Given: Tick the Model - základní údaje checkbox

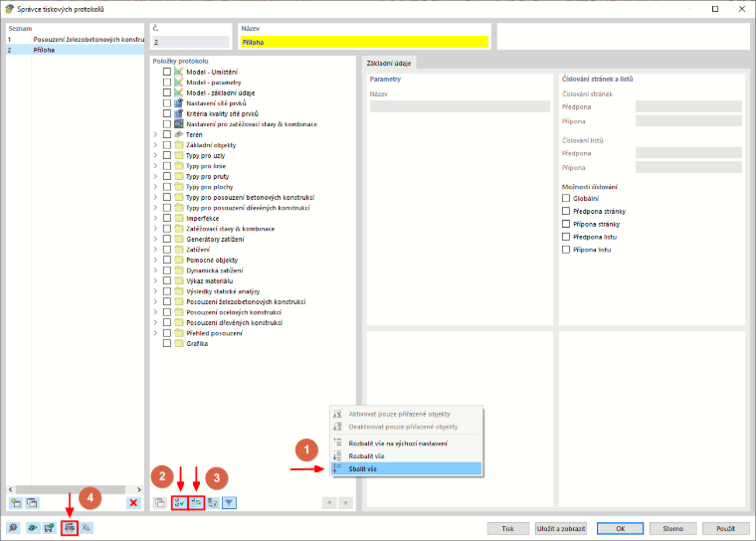Looking at the screenshot, I should coord(167,92).
